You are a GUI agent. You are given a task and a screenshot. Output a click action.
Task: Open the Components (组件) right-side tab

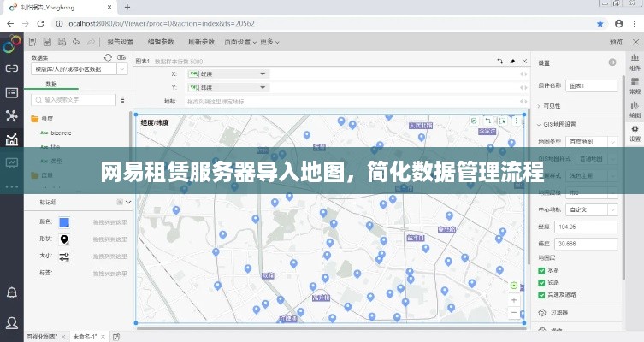[x=635, y=62]
